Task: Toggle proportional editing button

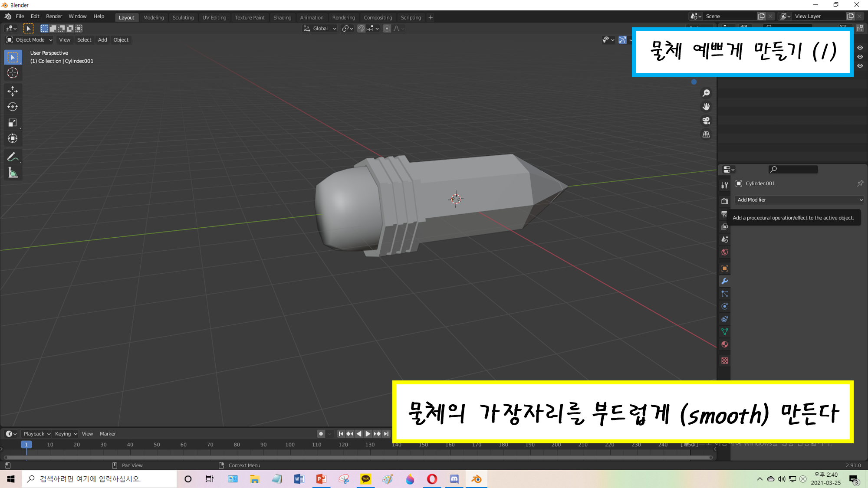Action: (387, 29)
